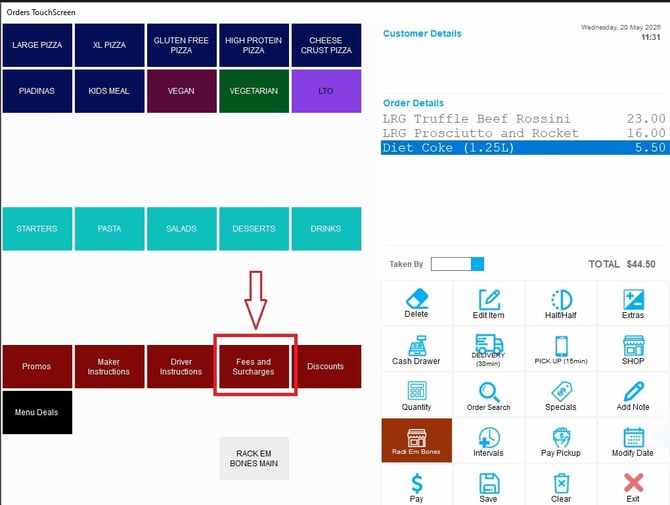Set order type to Delivery (30min)

click(x=488, y=350)
